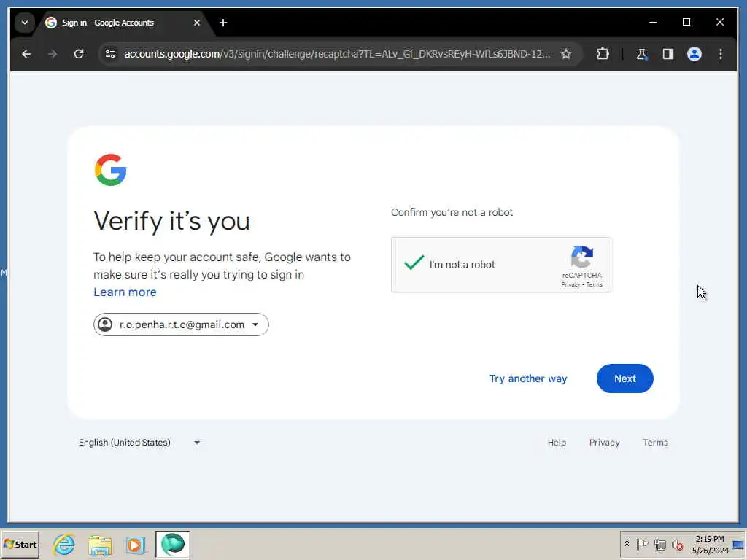Click the address bar URL field
The image size is (747, 560).
[x=337, y=54]
